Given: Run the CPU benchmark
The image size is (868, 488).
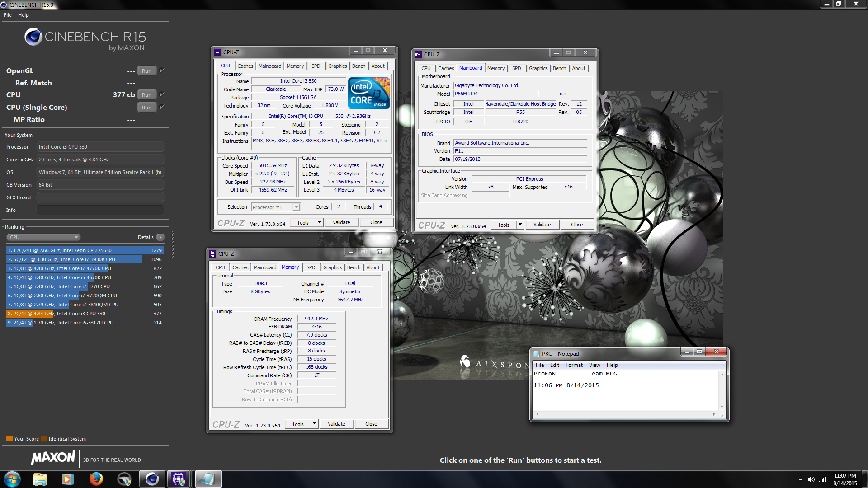Looking at the screenshot, I should [x=146, y=95].
